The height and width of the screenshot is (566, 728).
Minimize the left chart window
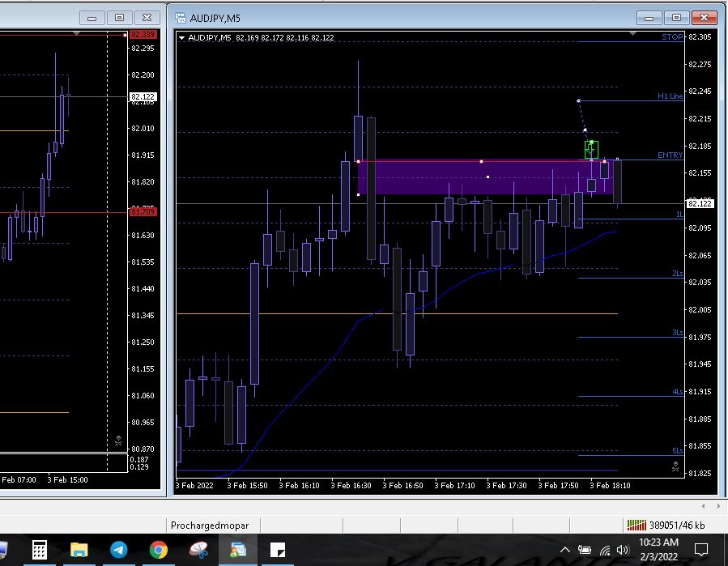[x=94, y=17]
